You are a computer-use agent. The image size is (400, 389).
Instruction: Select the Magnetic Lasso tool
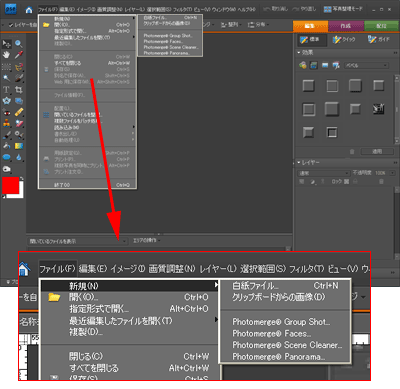point(19,67)
